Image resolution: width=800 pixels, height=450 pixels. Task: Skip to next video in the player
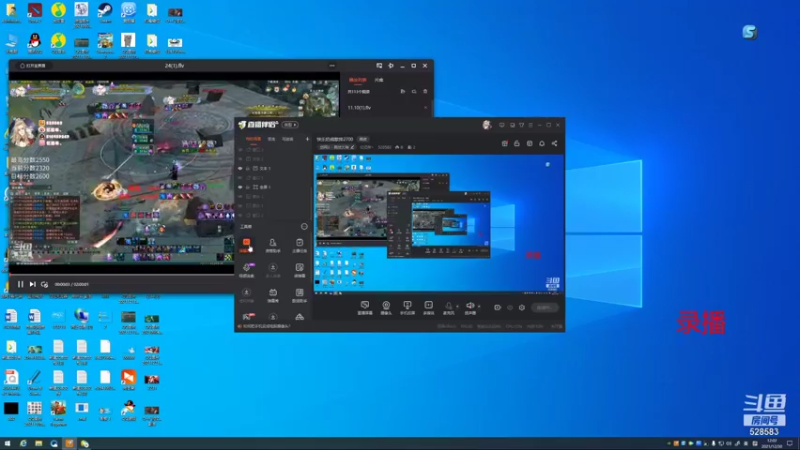32,284
